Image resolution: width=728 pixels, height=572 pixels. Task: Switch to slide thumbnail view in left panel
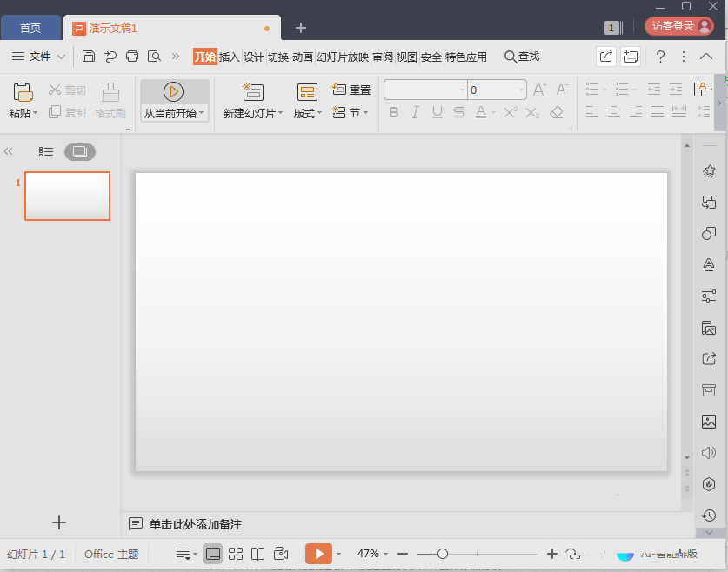point(80,151)
